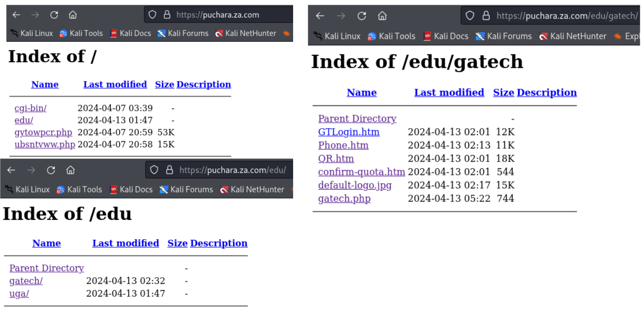Open the GTLogin.htm file link
This screenshot has height=309, width=644.
(x=349, y=132)
